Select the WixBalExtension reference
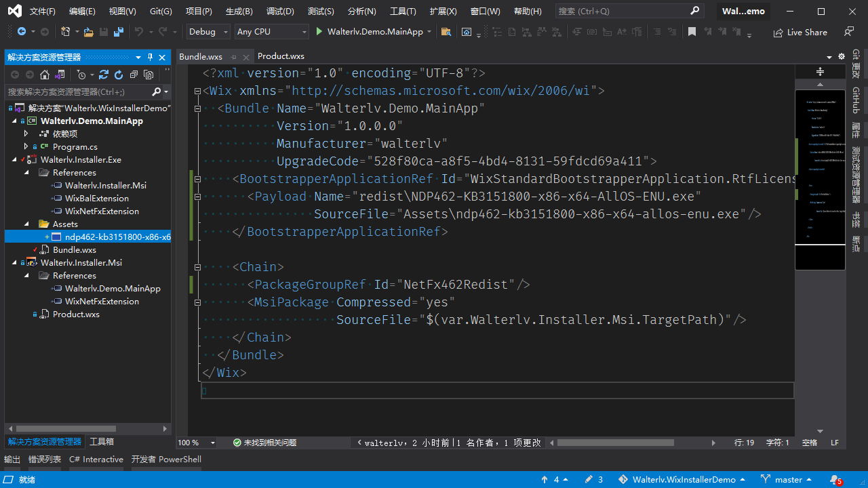Screen dimensions: 868x488 pyautogui.click(x=97, y=198)
